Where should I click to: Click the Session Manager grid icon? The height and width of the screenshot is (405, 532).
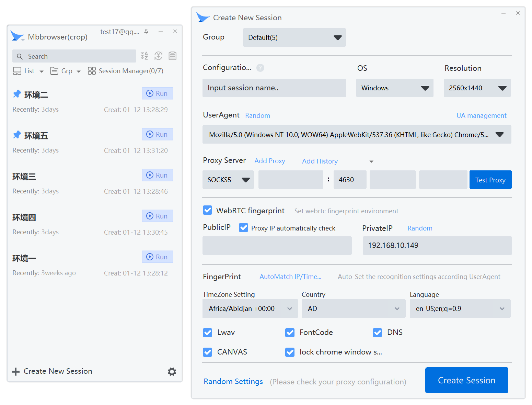92,71
